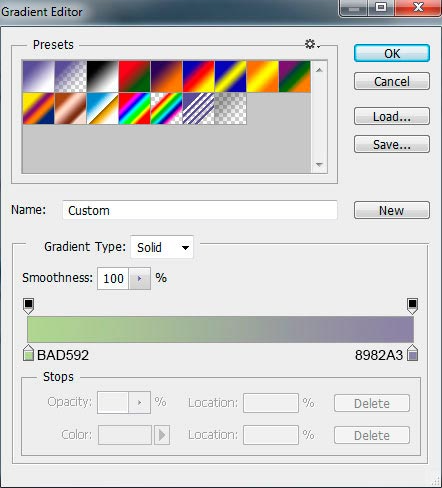Select the neutral density transparent preset
Screen dimensions: 442x488
coord(230,108)
